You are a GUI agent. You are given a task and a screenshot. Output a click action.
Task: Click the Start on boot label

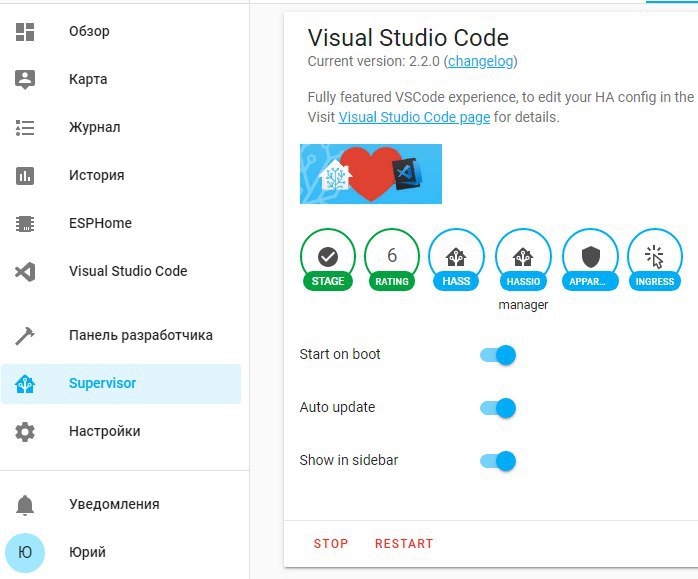pyautogui.click(x=340, y=355)
